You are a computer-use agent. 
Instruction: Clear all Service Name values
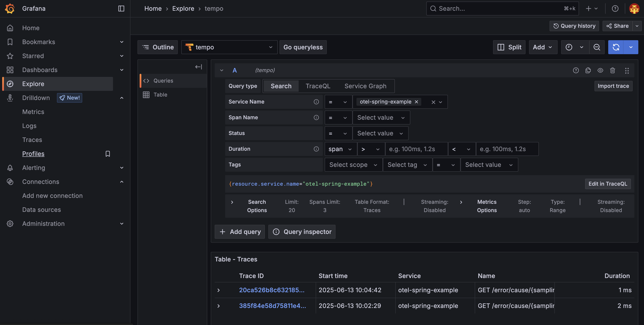433,102
